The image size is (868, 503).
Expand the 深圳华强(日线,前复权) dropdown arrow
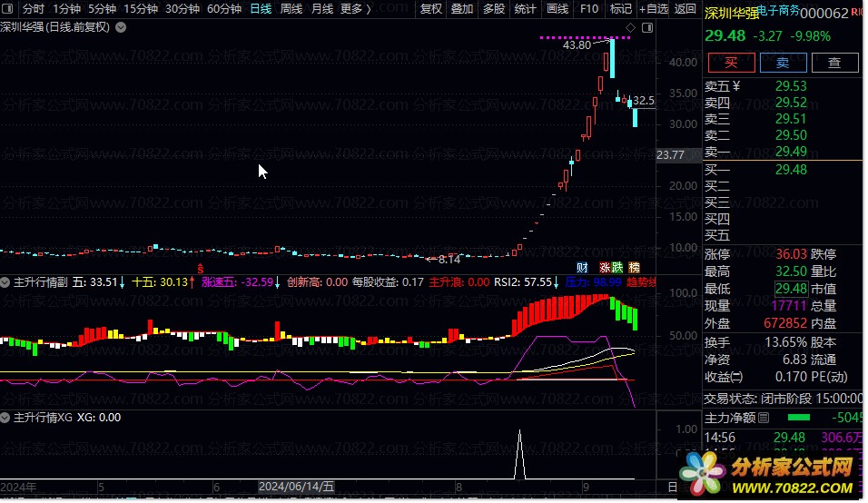pyautogui.click(x=121, y=27)
